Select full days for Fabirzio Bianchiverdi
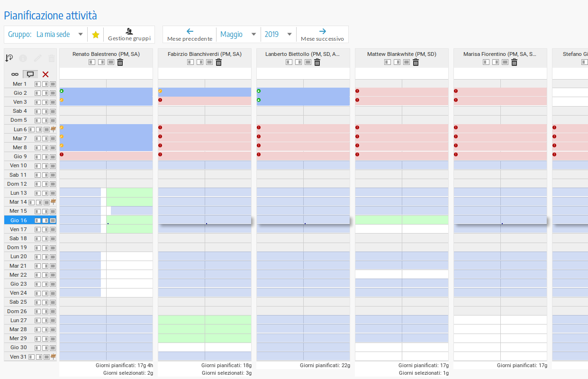Image resolution: width=588 pixels, height=379 pixels. coord(209,62)
